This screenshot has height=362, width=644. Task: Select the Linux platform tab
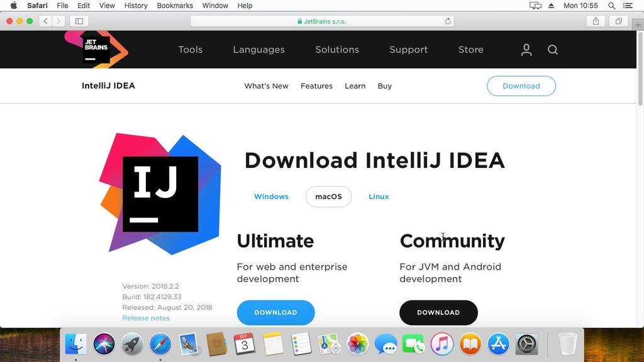pyautogui.click(x=379, y=197)
